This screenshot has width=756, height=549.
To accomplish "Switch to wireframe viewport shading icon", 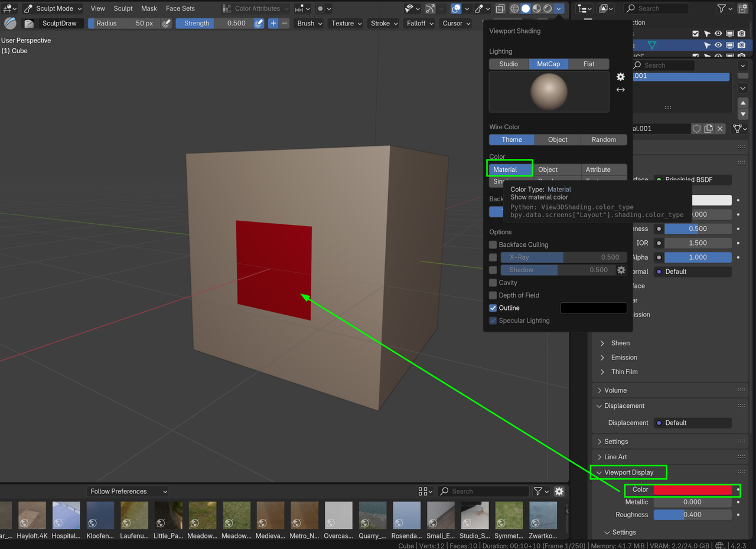I will tap(514, 9).
